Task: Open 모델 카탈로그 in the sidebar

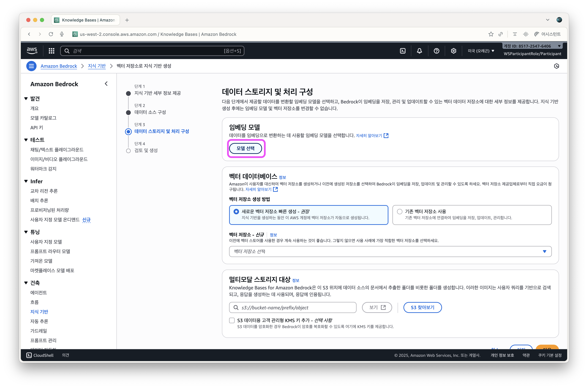Action: tap(43, 118)
